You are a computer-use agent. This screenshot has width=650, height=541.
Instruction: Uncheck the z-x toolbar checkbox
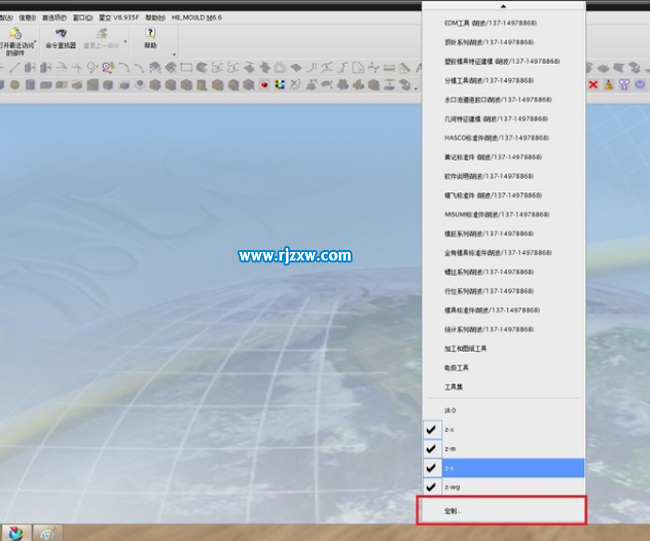pos(431,429)
